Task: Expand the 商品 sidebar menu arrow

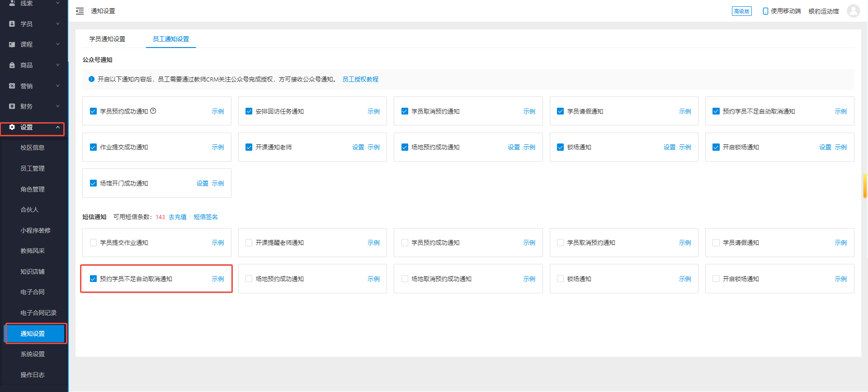Action: [x=58, y=65]
